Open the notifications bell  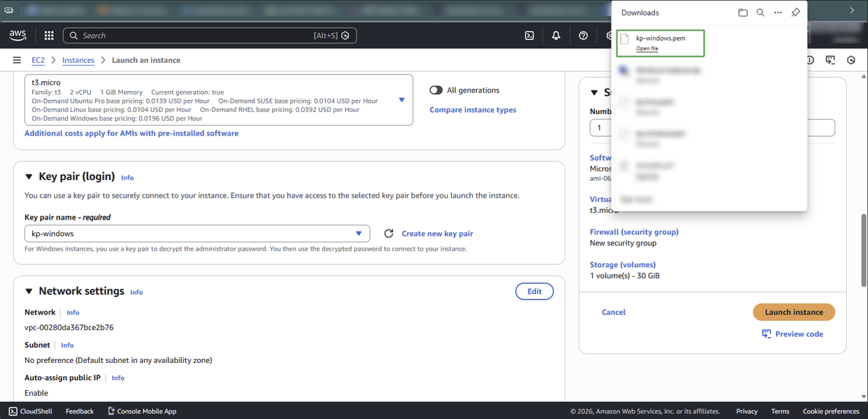(x=555, y=36)
